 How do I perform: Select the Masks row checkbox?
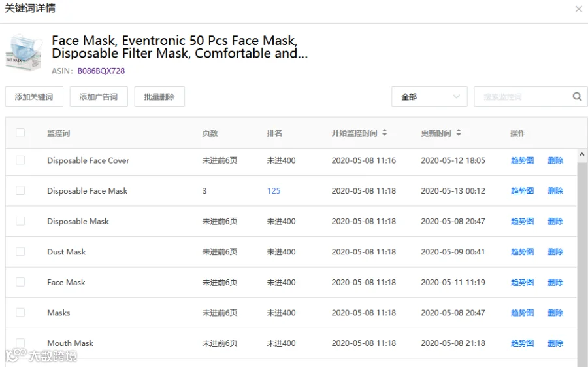tap(20, 312)
